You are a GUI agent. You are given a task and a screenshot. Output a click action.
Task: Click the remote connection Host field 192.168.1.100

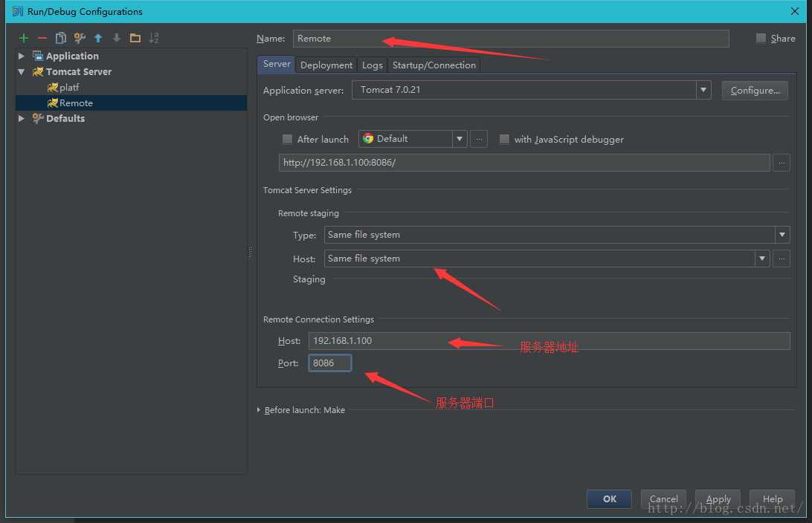(550, 341)
